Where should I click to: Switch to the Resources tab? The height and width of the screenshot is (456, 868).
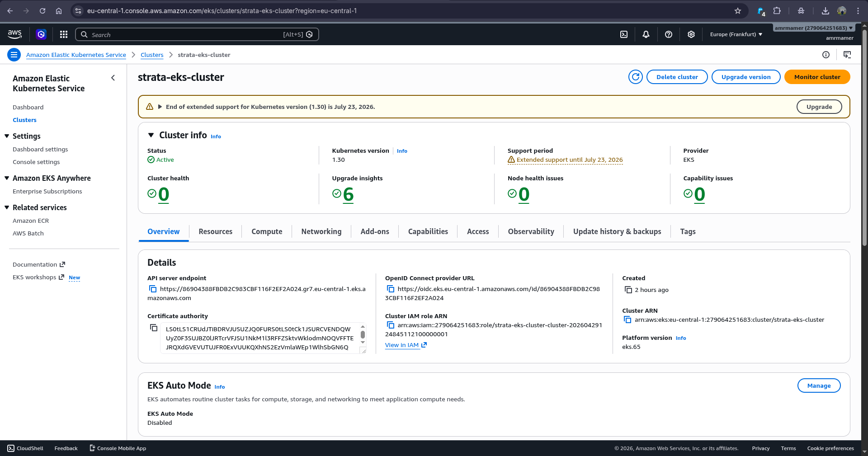point(215,231)
